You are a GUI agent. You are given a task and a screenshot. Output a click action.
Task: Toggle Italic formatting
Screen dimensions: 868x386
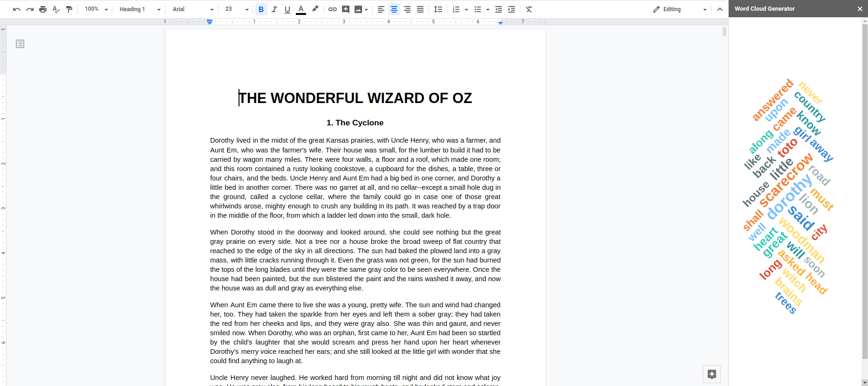click(x=274, y=9)
